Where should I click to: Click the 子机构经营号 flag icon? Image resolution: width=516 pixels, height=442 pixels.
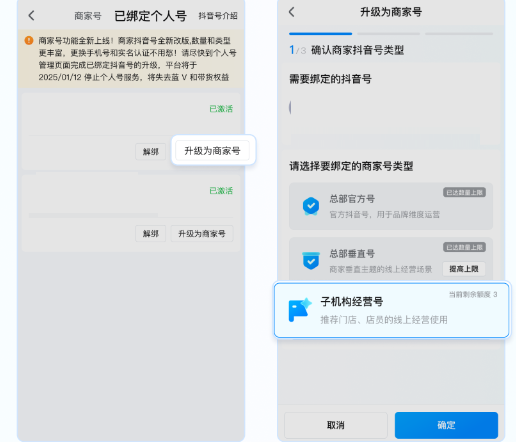300,310
